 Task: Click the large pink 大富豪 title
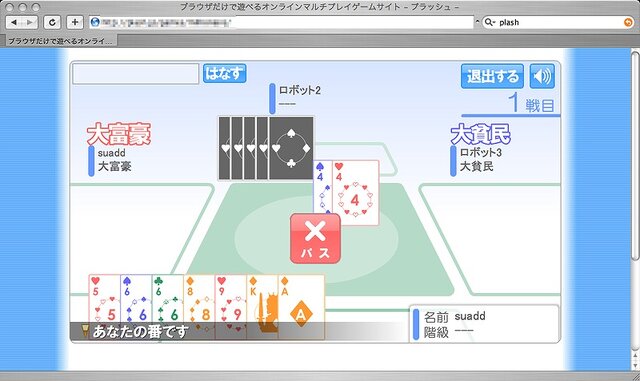[119, 134]
